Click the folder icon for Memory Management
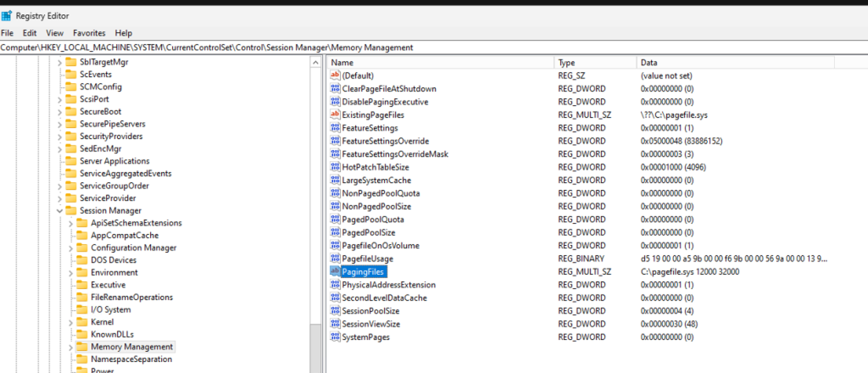Image resolution: width=868 pixels, height=373 pixels. click(82, 347)
